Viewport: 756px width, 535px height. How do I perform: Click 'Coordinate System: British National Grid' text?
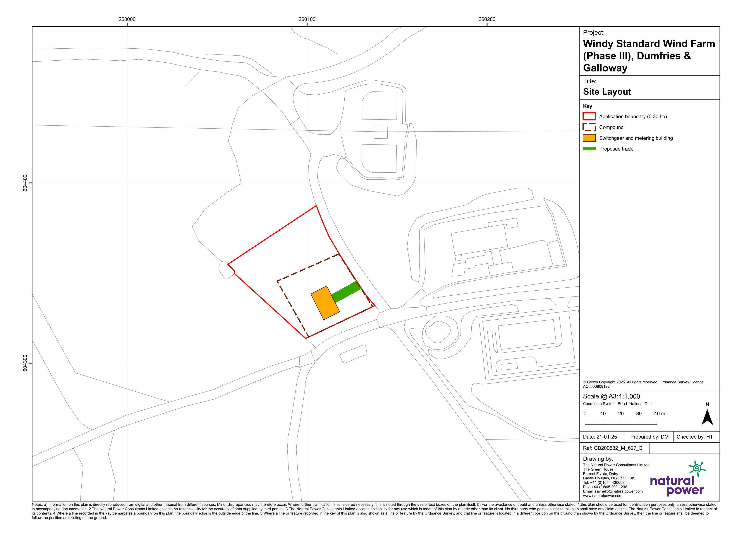point(617,404)
